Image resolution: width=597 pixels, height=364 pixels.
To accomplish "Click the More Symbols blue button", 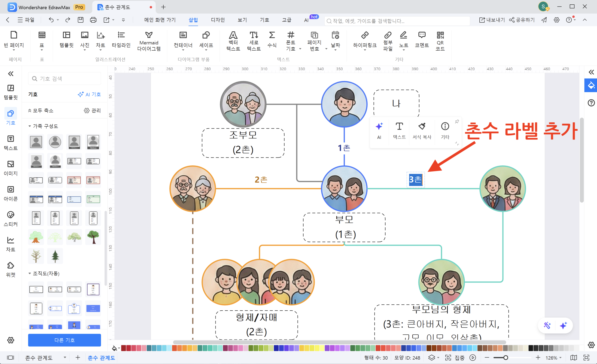I will click(64, 340).
